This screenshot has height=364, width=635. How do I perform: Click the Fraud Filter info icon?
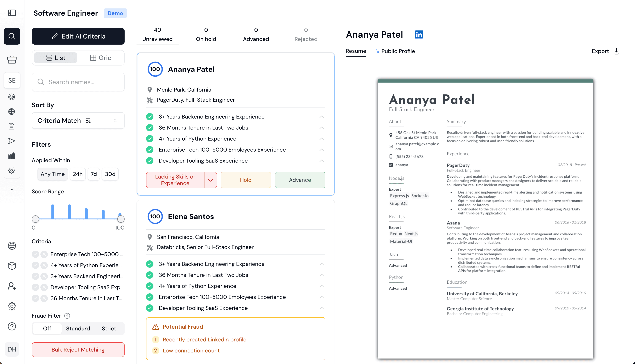click(67, 316)
